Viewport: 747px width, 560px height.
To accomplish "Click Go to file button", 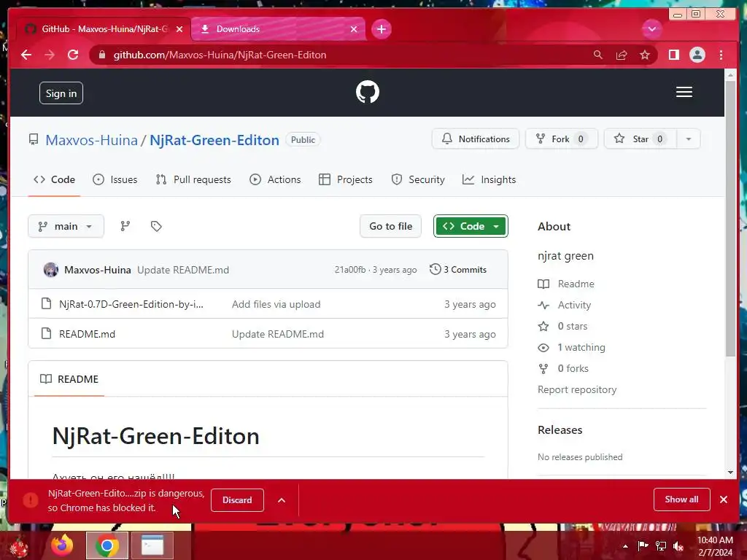I will click(x=391, y=226).
